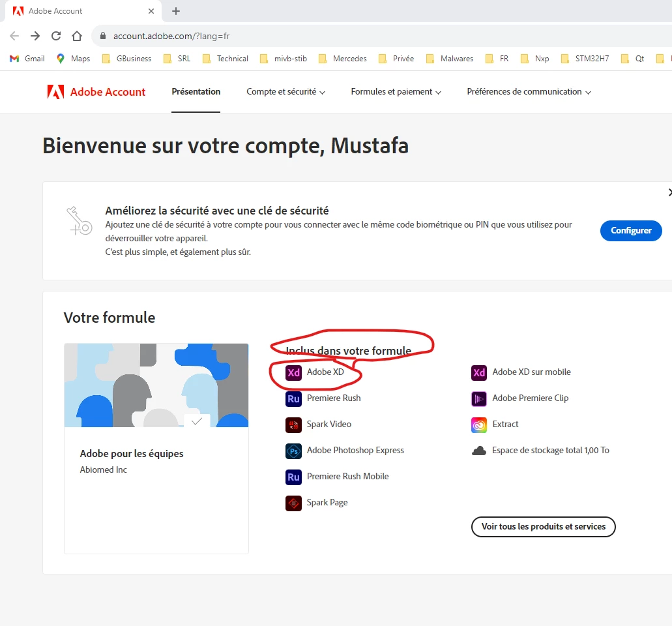
Task: Open the Gmail bookmark
Action: point(27,58)
